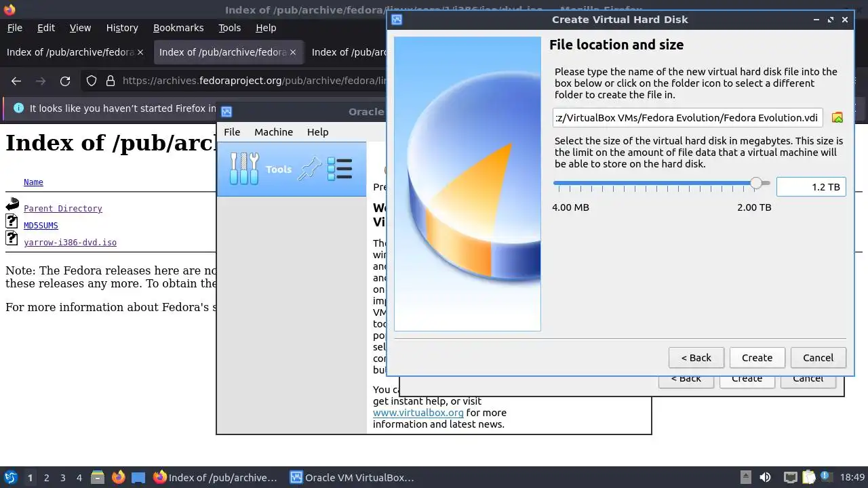Click the Tools wrench-and-screwdriver icon in VirtualBox Manager

(x=245, y=169)
